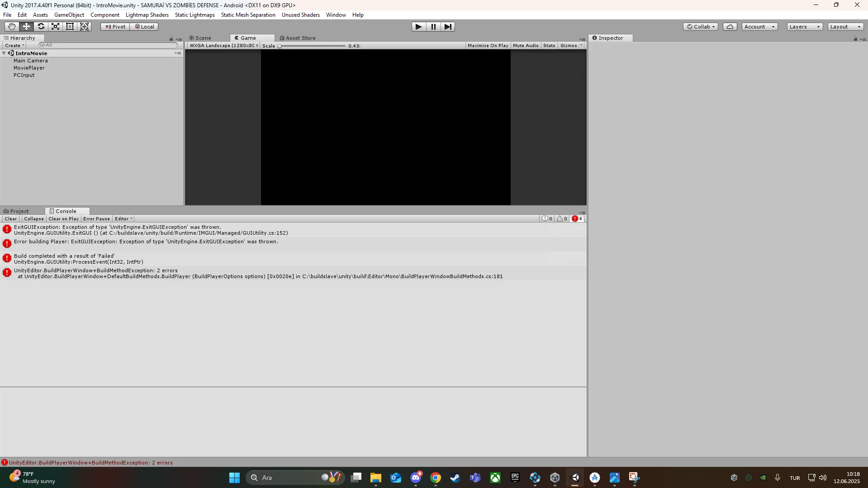
Task: Toggle Clear on Play option
Action: point(63,219)
